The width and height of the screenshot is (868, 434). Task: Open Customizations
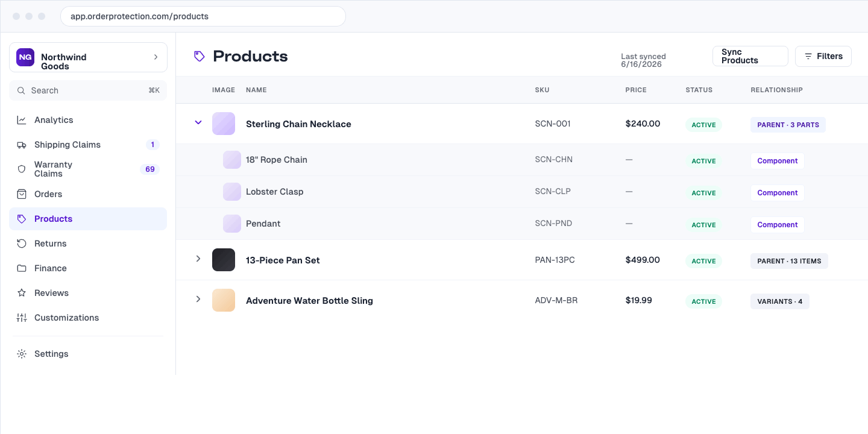coord(88,318)
